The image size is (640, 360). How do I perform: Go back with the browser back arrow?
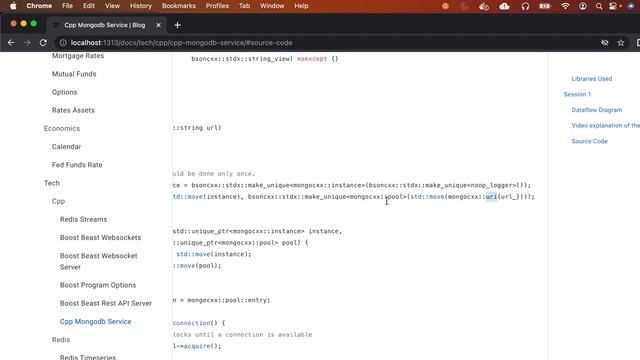click(x=11, y=42)
